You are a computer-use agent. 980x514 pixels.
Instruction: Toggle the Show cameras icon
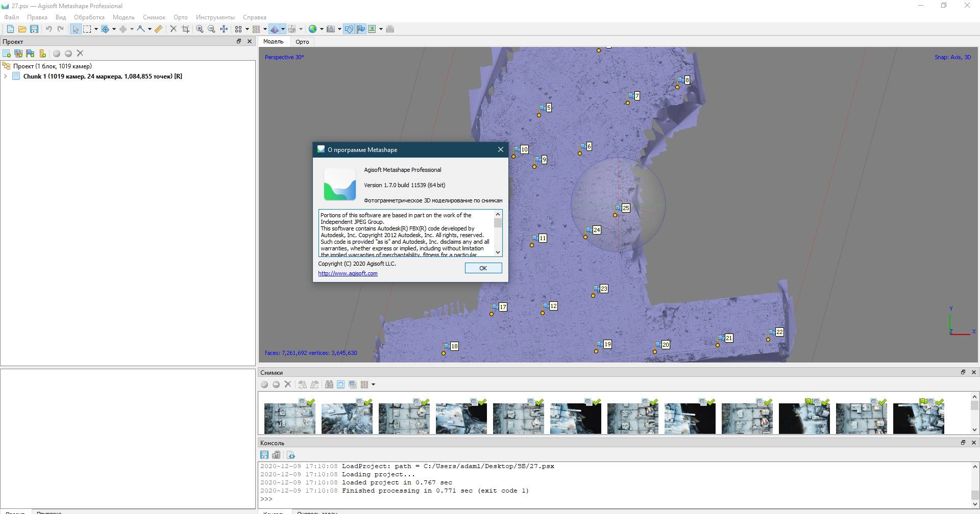click(x=331, y=29)
